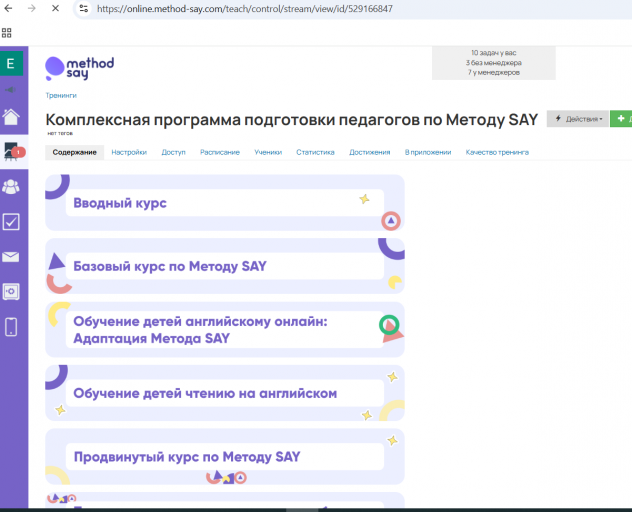Open 'Обучение детей английскому онлайн' card
This screenshot has height=512, width=632.
click(225, 329)
